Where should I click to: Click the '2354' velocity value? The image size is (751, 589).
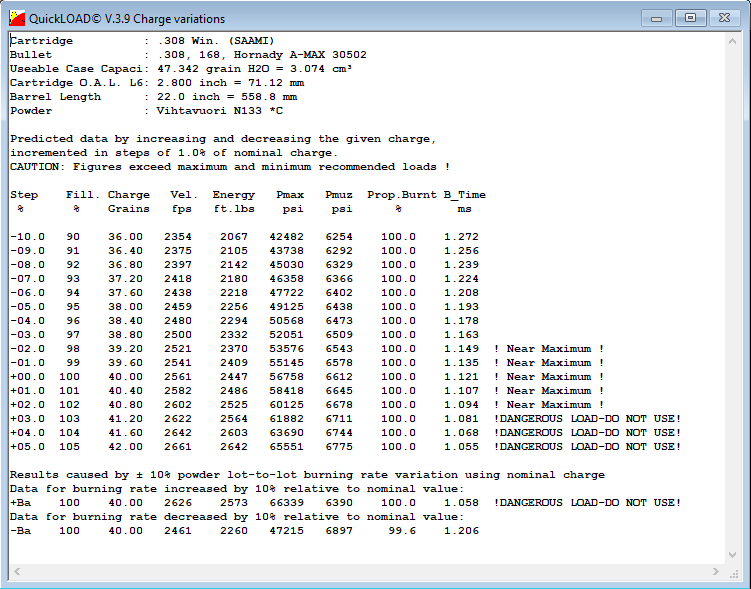point(178,237)
